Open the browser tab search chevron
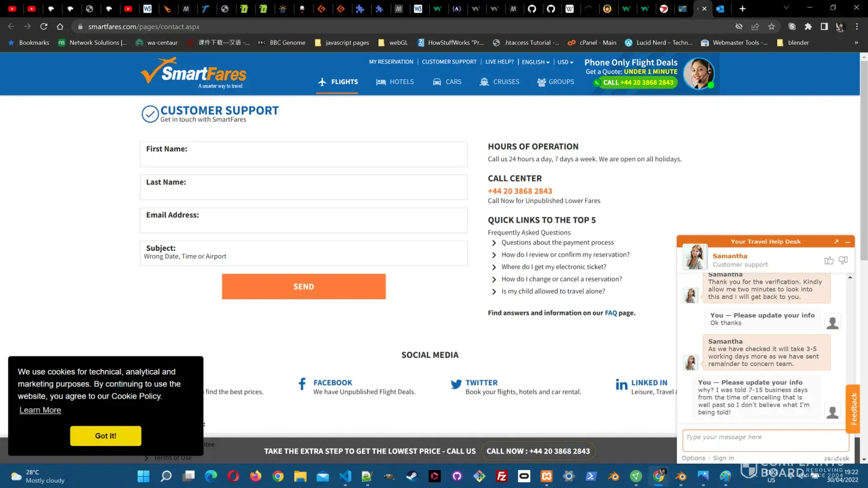 (786, 8)
